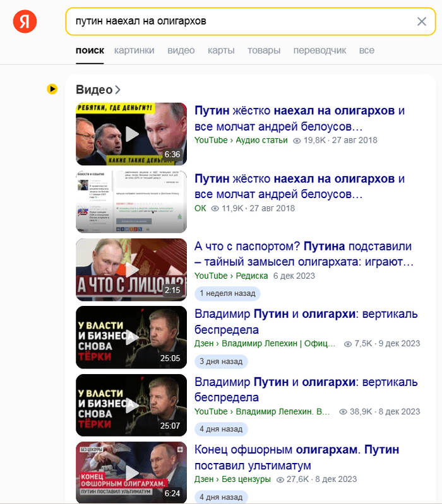This screenshot has height=504, width=442.
Task: Open the 'А что с паспортом?' result link
Action: click(304, 254)
